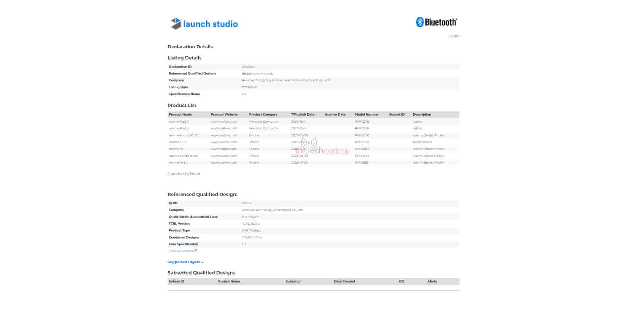This screenshot has height=309, width=644.
Task: Click the View ICS Details link
Action: pos(181,251)
